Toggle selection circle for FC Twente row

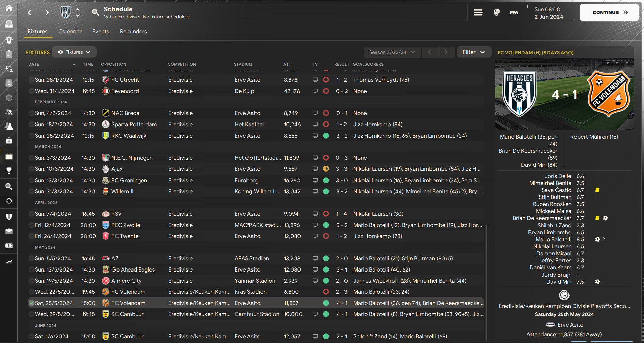coord(31,236)
